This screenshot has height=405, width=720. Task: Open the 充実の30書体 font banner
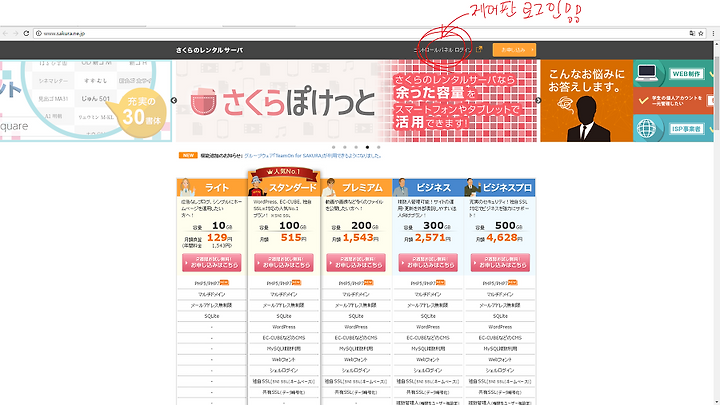(x=85, y=101)
